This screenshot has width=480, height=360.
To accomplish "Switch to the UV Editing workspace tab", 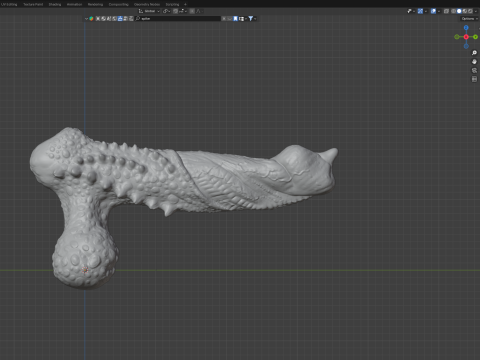I will pos(9,4).
